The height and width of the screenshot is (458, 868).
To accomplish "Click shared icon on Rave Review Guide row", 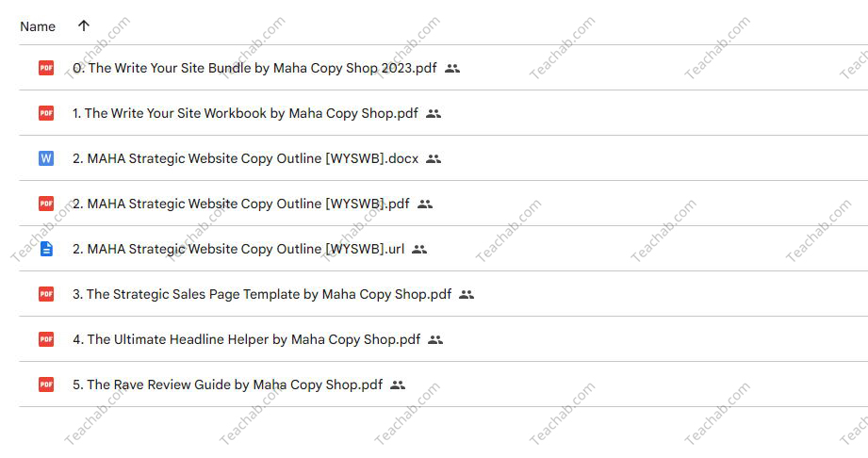I will pyautogui.click(x=398, y=384).
